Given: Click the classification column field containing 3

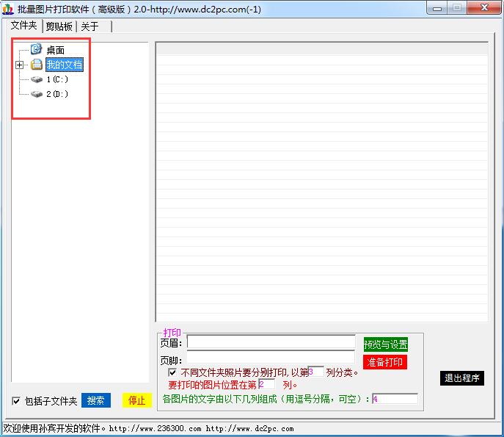Looking at the screenshot, I should pyautogui.click(x=315, y=372).
